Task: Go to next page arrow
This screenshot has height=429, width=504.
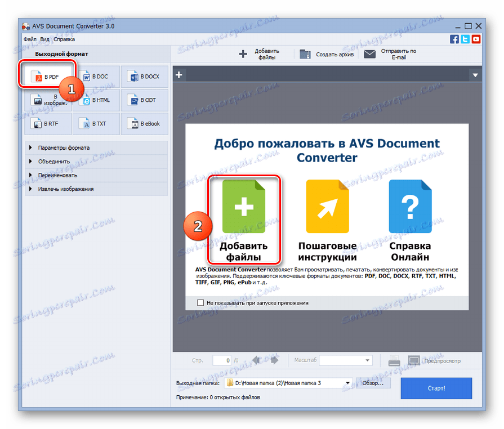Action: click(x=274, y=360)
